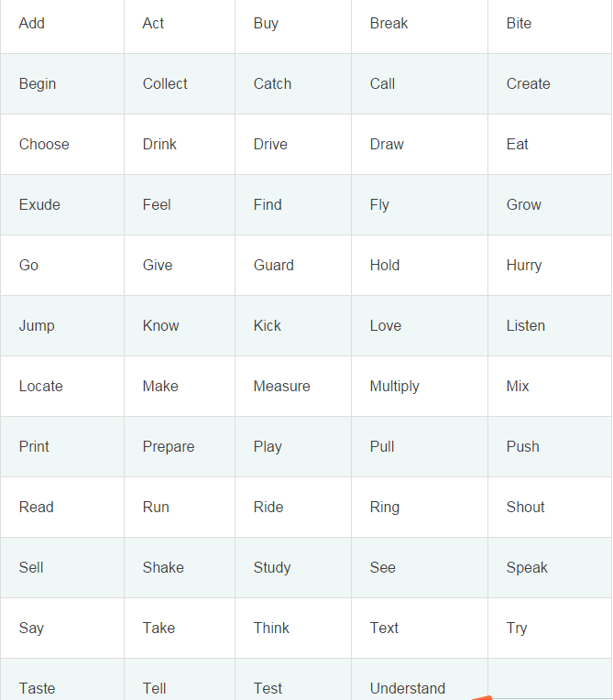
Task: Click the Understand cell
Action: 420,680
